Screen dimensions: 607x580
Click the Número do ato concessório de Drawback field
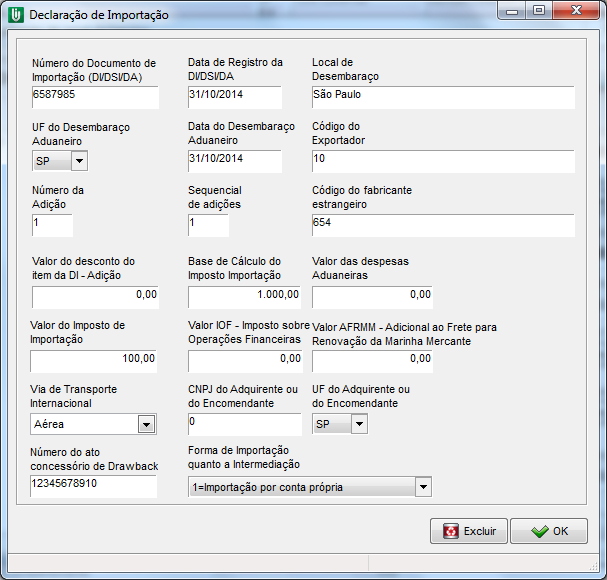tap(95, 486)
